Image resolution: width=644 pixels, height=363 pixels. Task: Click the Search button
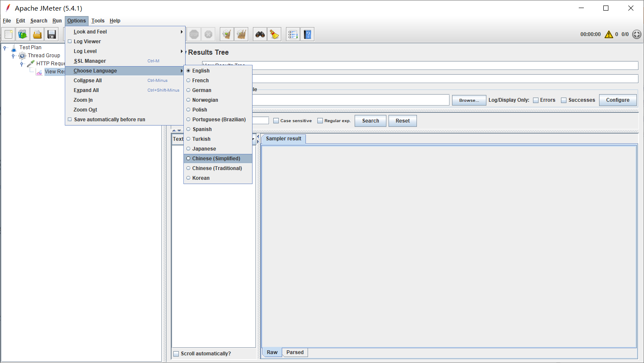[370, 121]
